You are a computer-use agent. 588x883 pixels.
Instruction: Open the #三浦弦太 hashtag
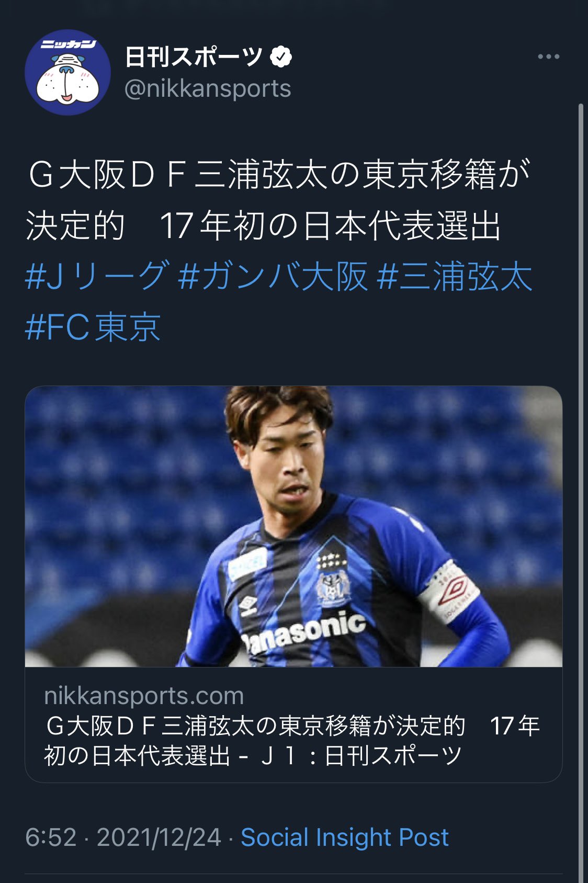pyautogui.click(x=454, y=276)
